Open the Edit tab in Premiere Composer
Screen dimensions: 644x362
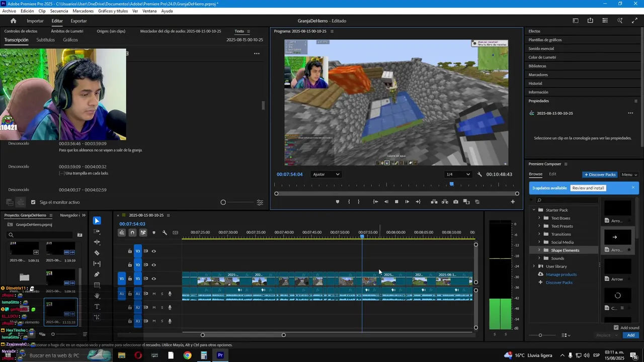pos(552,174)
